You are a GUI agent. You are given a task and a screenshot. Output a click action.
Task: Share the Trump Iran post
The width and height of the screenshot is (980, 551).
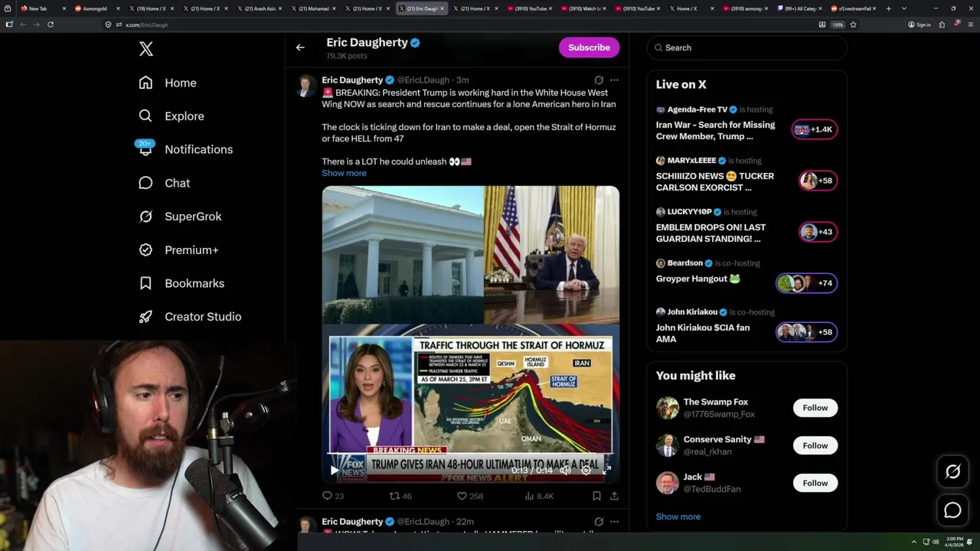tap(614, 496)
